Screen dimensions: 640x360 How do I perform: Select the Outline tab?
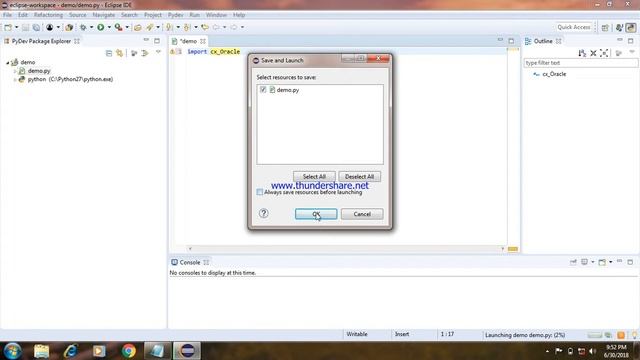point(543,41)
